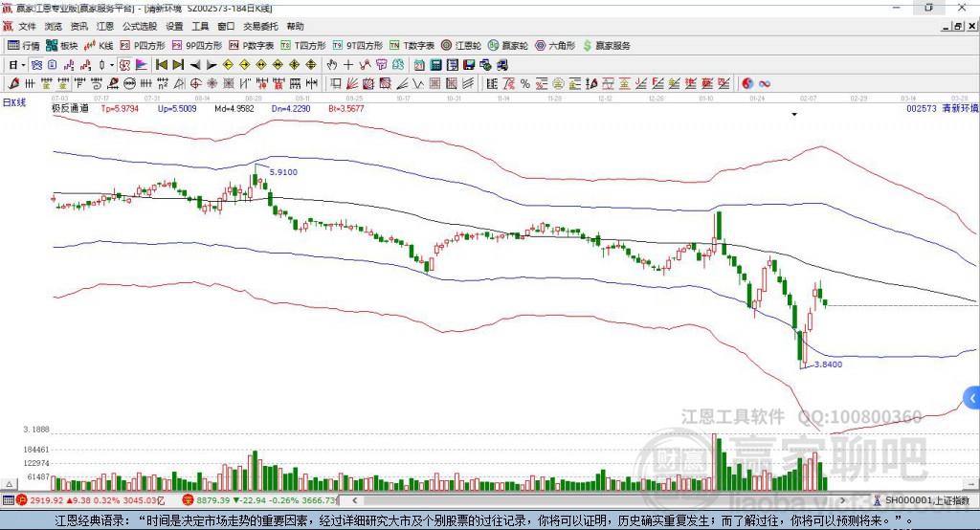
Task: Open the 窗口 menu
Action: tap(226, 26)
